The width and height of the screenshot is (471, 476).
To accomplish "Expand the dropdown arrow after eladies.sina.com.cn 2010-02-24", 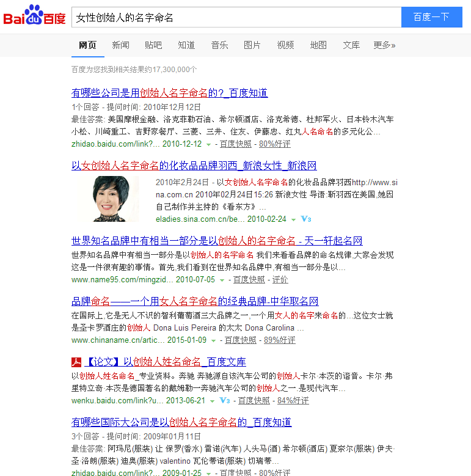I will [293, 219].
